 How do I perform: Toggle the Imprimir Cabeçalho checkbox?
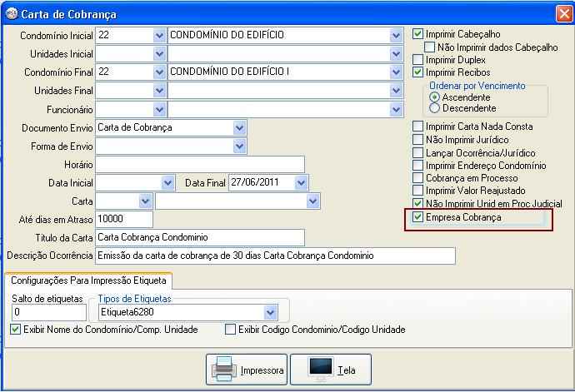418,35
